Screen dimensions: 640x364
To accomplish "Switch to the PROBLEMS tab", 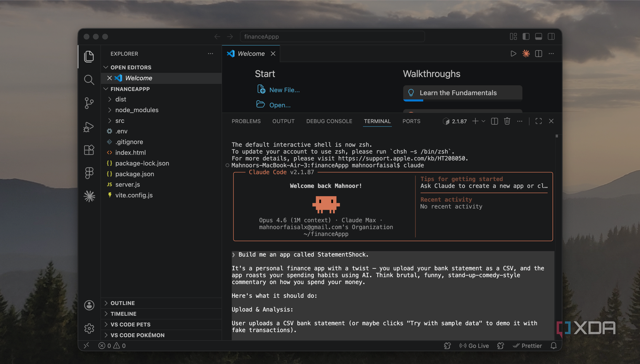I will tap(246, 121).
